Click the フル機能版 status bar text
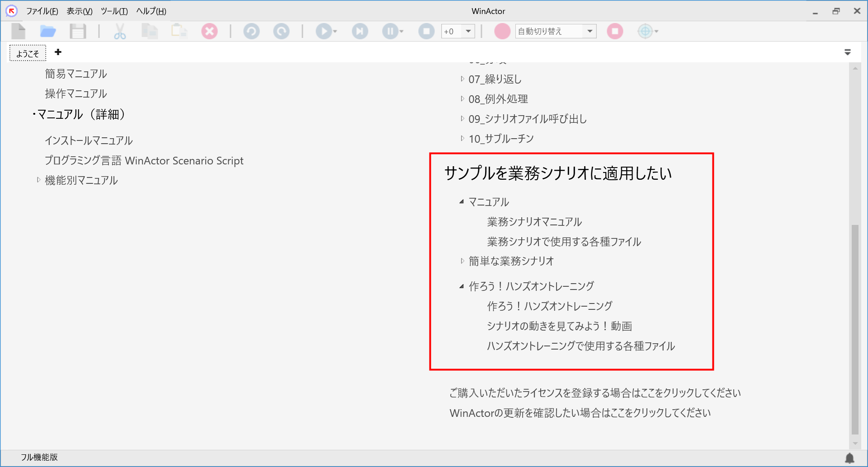 tap(39, 457)
